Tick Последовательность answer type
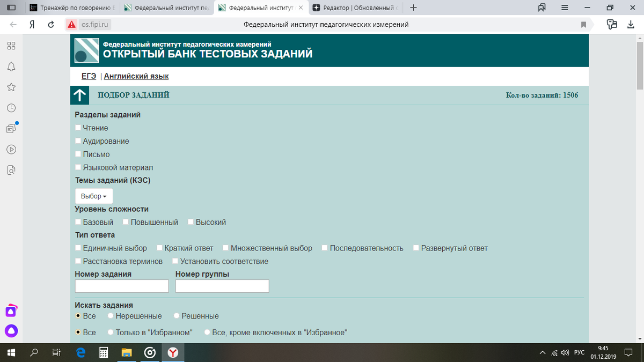Image resolution: width=644 pixels, height=362 pixels. click(x=325, y=248)
